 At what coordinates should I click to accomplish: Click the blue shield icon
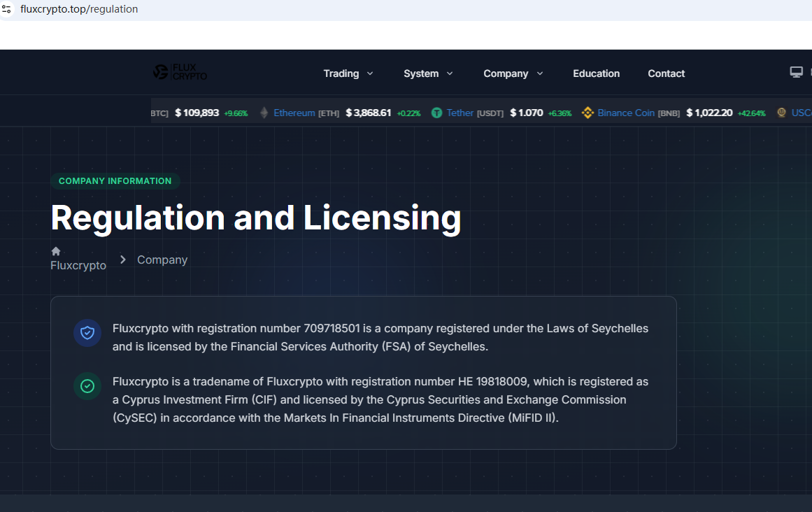pyautogui.click(x=87, y=333)
